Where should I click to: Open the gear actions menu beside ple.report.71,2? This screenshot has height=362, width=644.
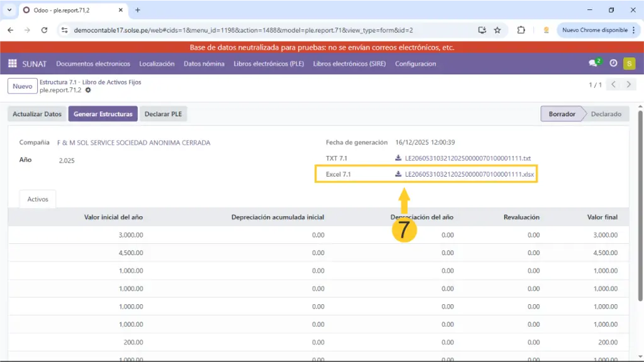(x=88, y=90)
